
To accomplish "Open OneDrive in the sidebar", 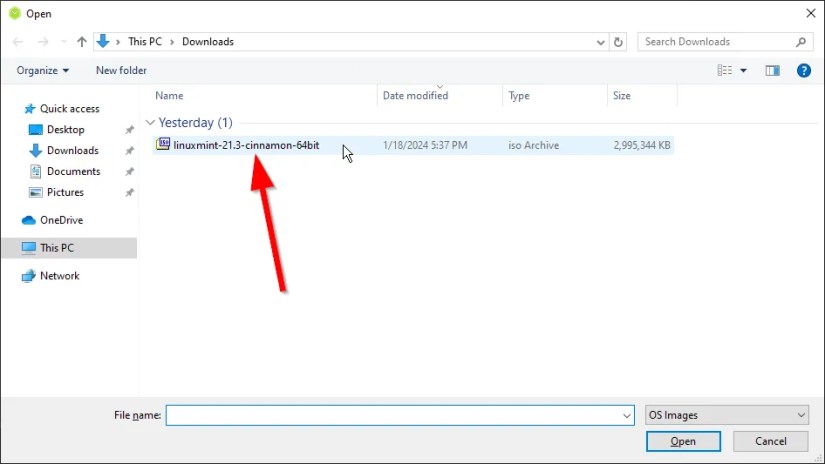I will (x=62, y=220).
